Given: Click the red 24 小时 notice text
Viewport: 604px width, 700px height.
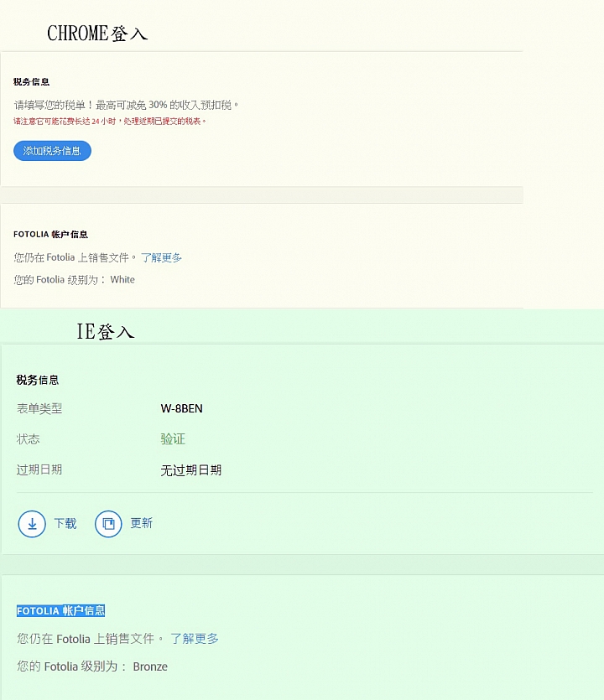Looking at the screenshot, I should (109, 121).
